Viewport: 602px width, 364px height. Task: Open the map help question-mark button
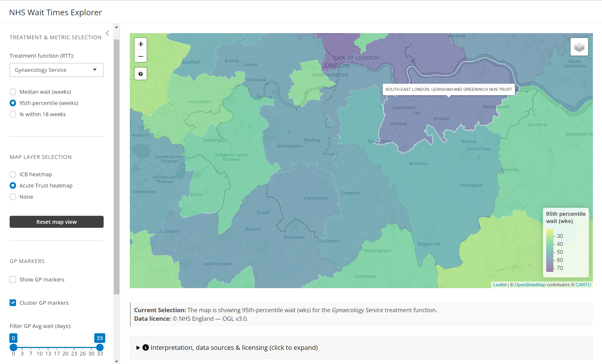[141, 74]
